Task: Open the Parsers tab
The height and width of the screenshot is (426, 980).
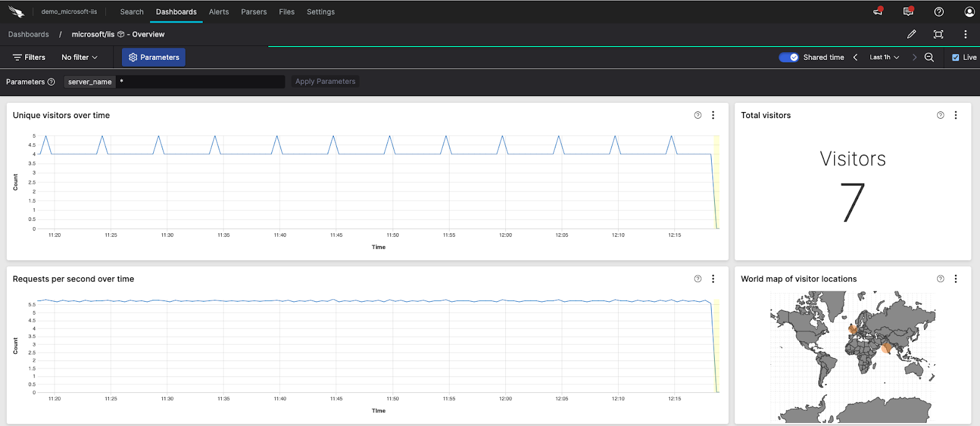Action: (x=254, y=12)
